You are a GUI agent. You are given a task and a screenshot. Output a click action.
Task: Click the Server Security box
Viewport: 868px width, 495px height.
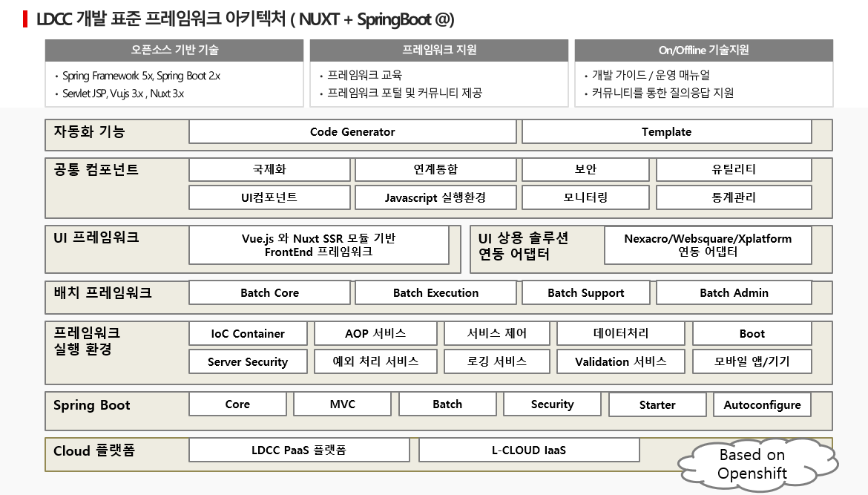[x=248, y=361]
